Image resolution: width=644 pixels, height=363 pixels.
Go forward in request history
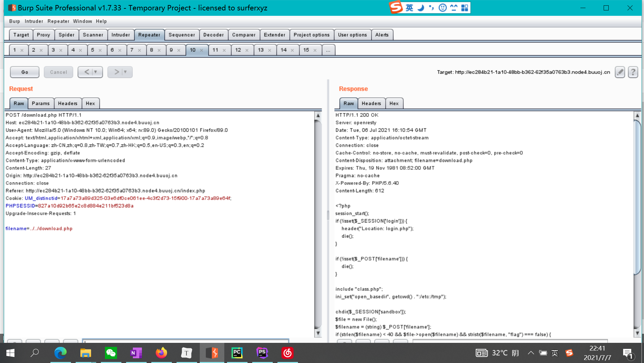point(116,72)
